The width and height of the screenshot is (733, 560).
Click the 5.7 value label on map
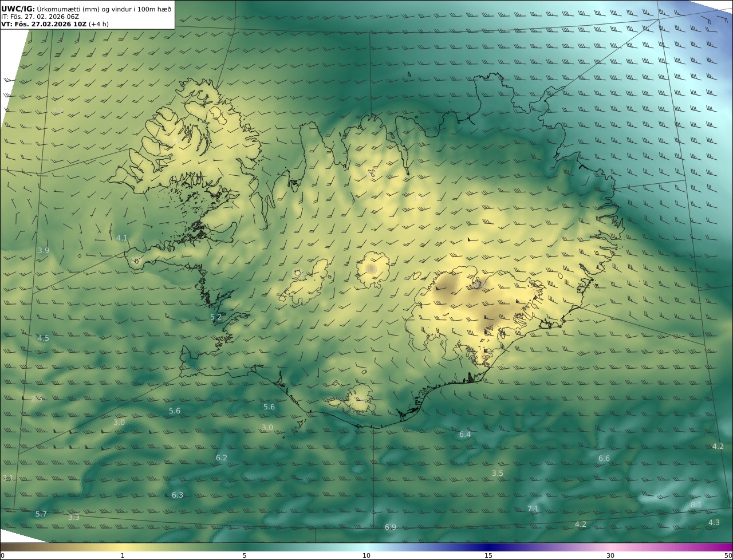41,514
